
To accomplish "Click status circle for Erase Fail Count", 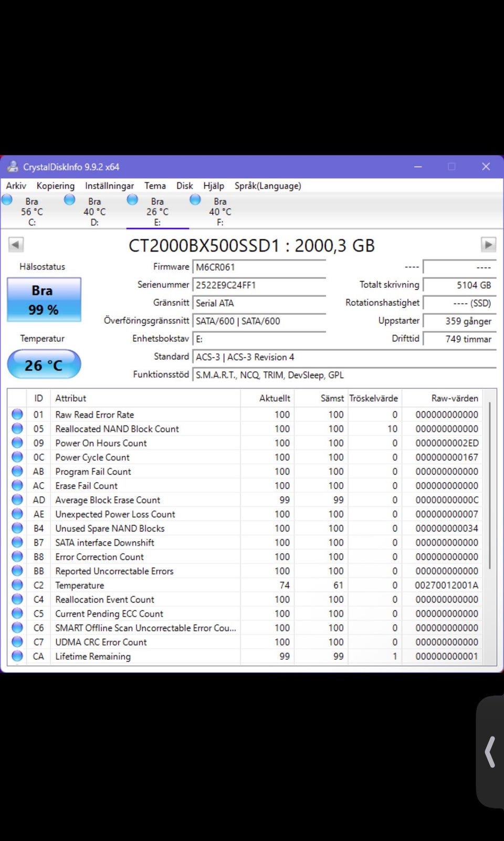I will point(17,485).
